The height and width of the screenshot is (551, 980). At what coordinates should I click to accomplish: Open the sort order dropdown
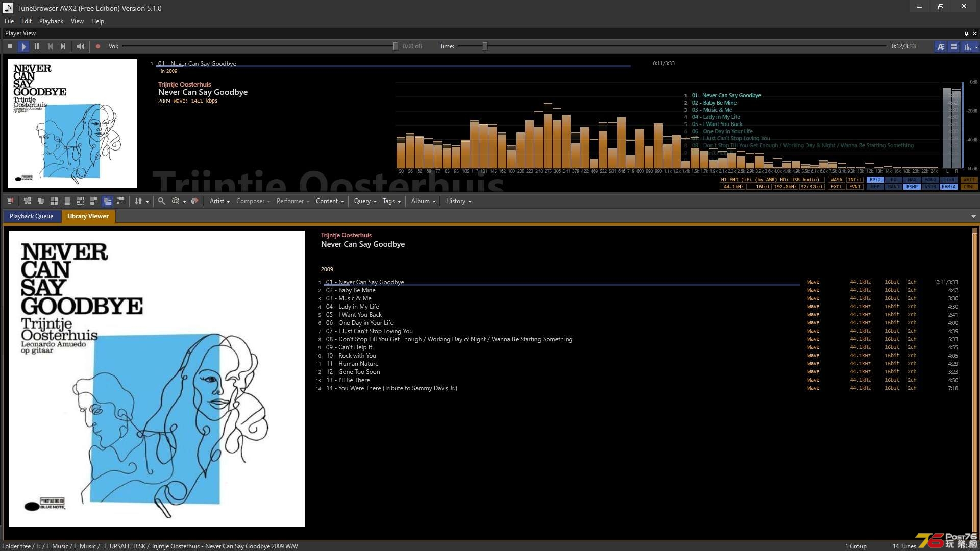click(x=141, y=201)
